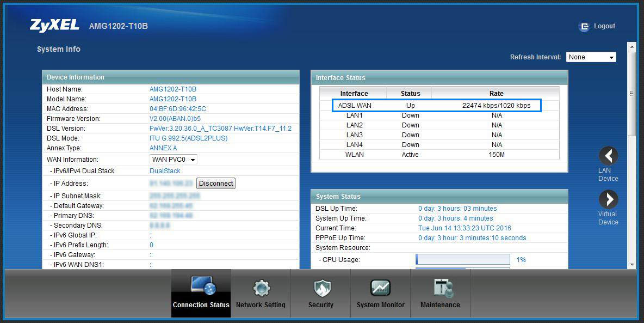Click the Connection Status monitor icon
The width and height of the screenshot is (644, 323).
pyautogui.click(x=204, y=286)
